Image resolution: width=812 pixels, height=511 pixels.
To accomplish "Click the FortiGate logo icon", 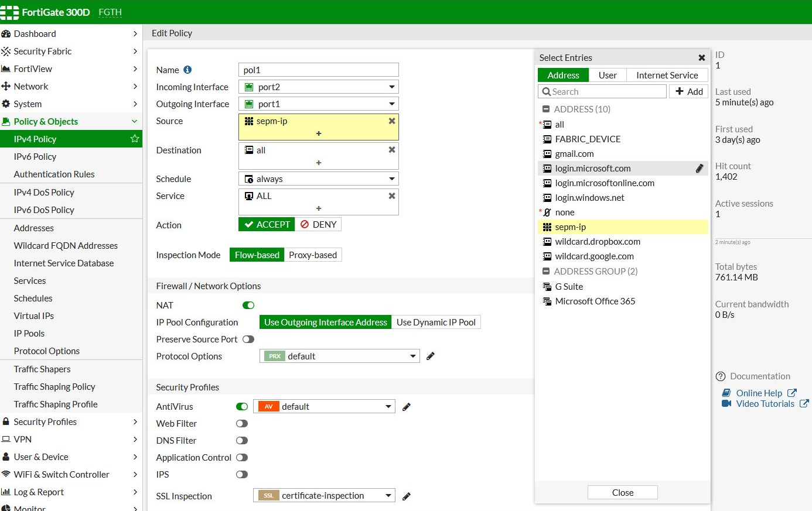I will (9, 12).
